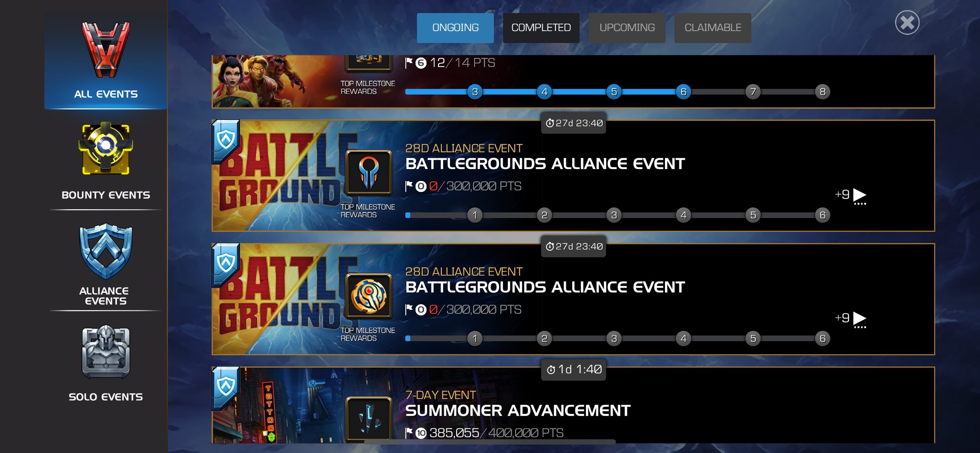Screen dimensions: 980x453
Task: Open the Summoner Advancement event title
Action: [518, 410]
